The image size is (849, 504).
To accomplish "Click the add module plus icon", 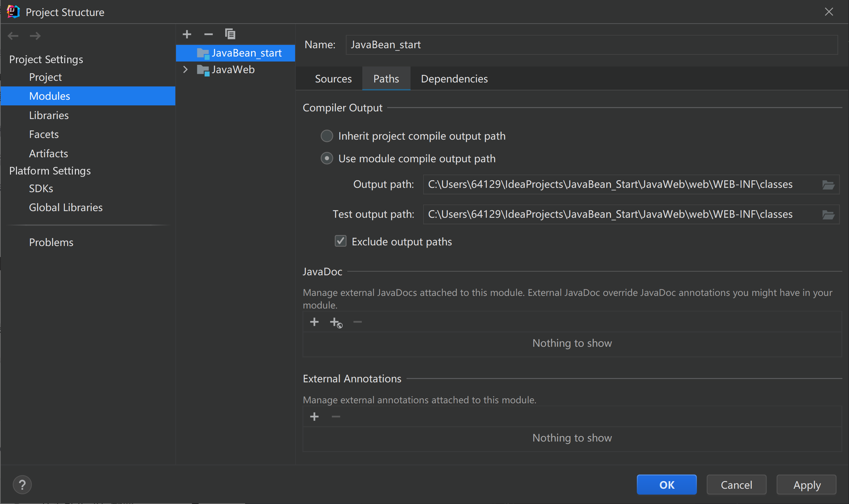I will pos(187,34).
